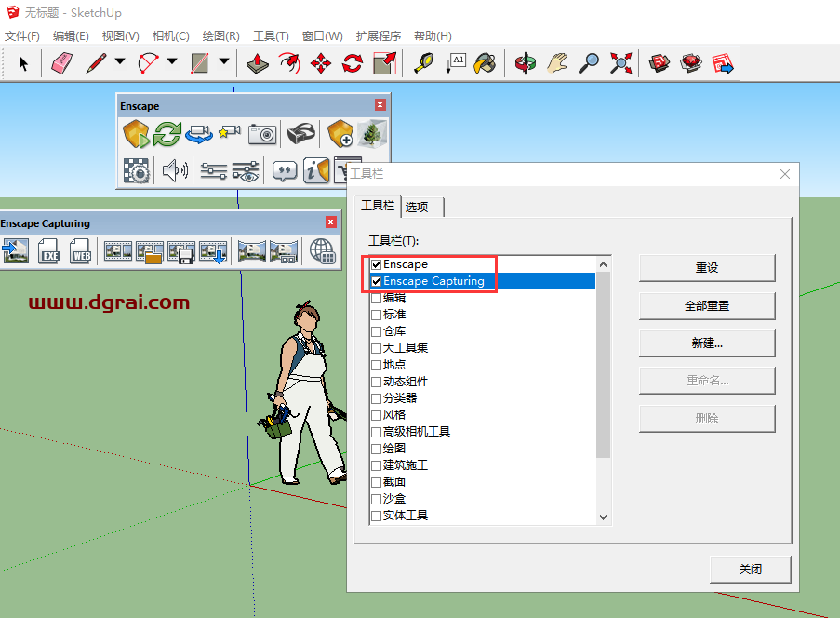Open the 文件(F) menu
This screenshot has width=840, height=618.
click(22, 36)
